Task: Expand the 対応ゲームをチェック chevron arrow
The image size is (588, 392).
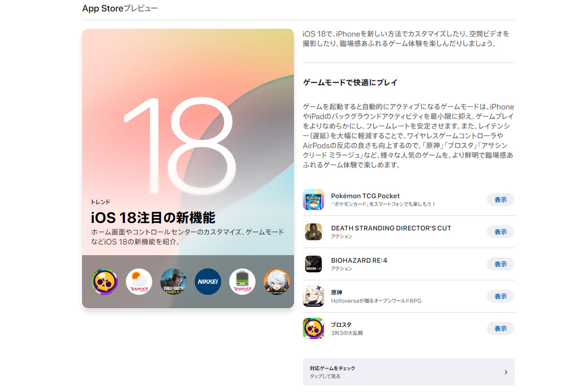Action: pyautogui.click(x=506, y=372)
